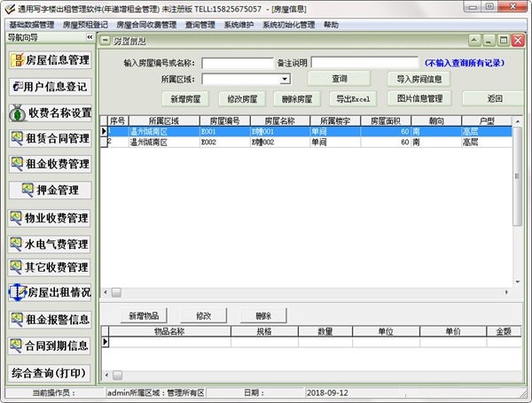Open 租赁合同管理 module
The width and height of the screenshot is (532, 403).
(50, 139)
